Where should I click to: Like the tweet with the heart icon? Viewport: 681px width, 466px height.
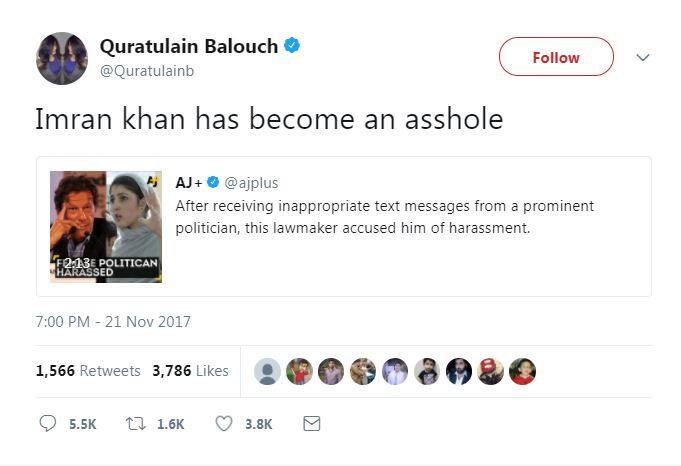224,424
